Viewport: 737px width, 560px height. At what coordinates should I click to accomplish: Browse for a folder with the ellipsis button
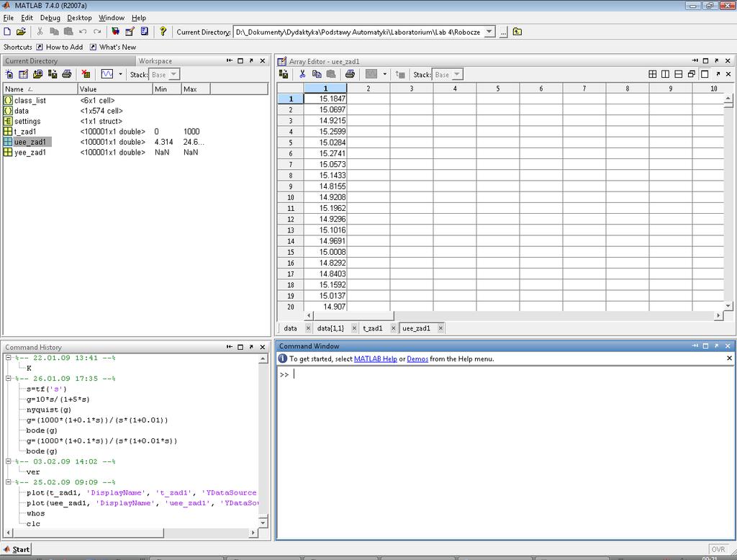tap(503, 32)
